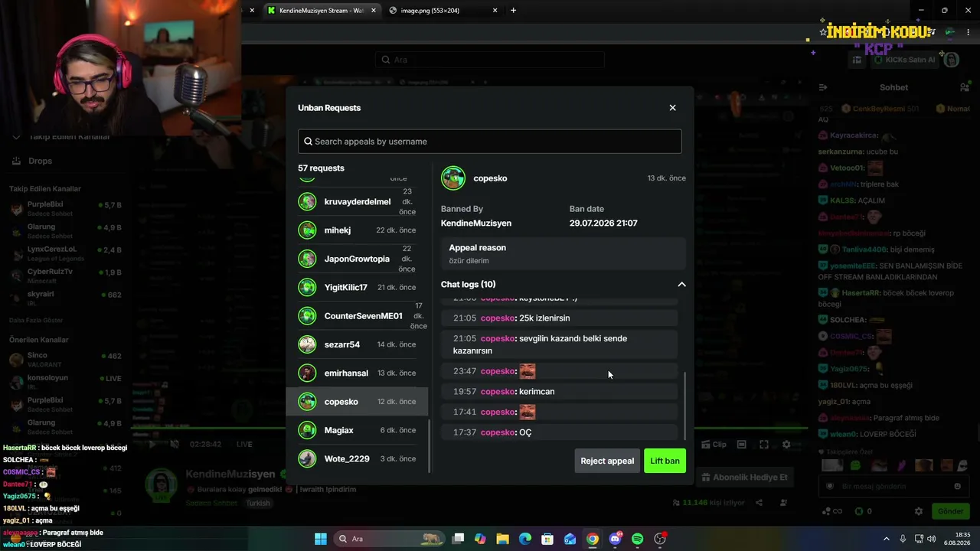Open OBS Studio from taskbar

point(660,539)
